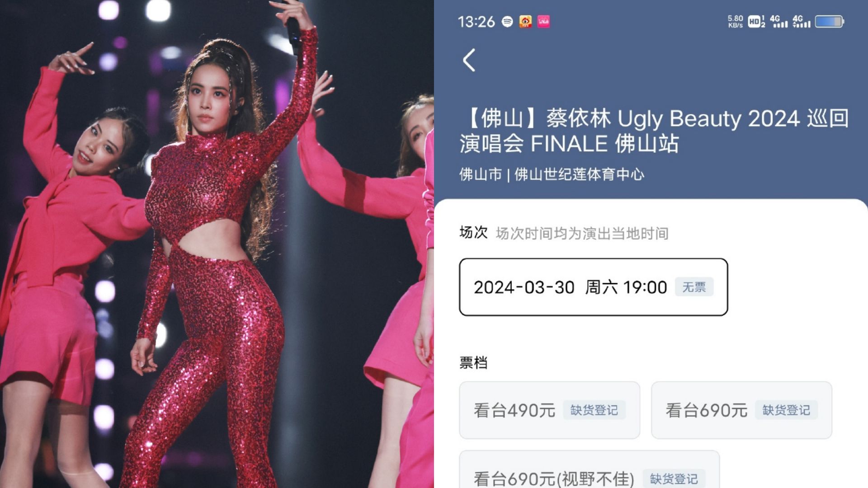Viewport: 868px width, 488px height.
Task: Tap the 13:26 clock in status bar
Action: 476,22
